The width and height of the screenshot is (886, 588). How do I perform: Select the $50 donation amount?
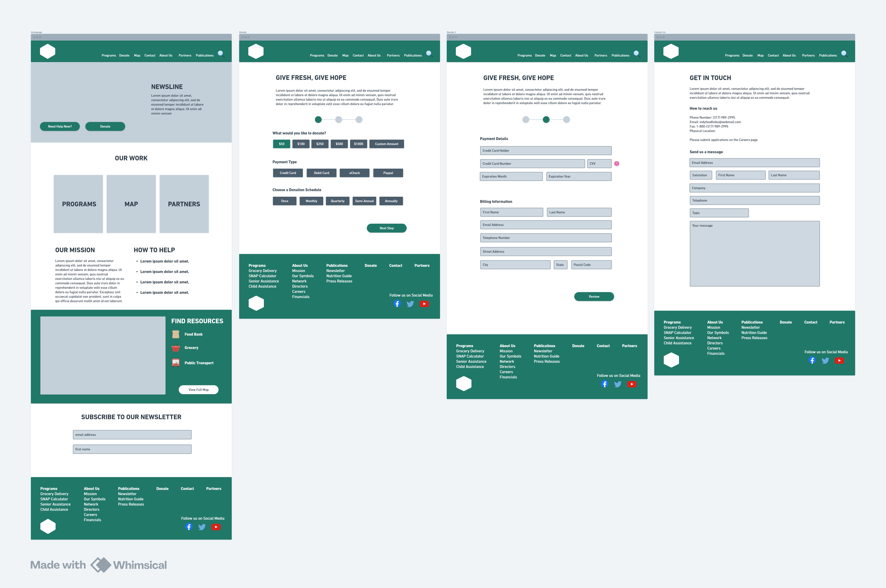(281, 144)
